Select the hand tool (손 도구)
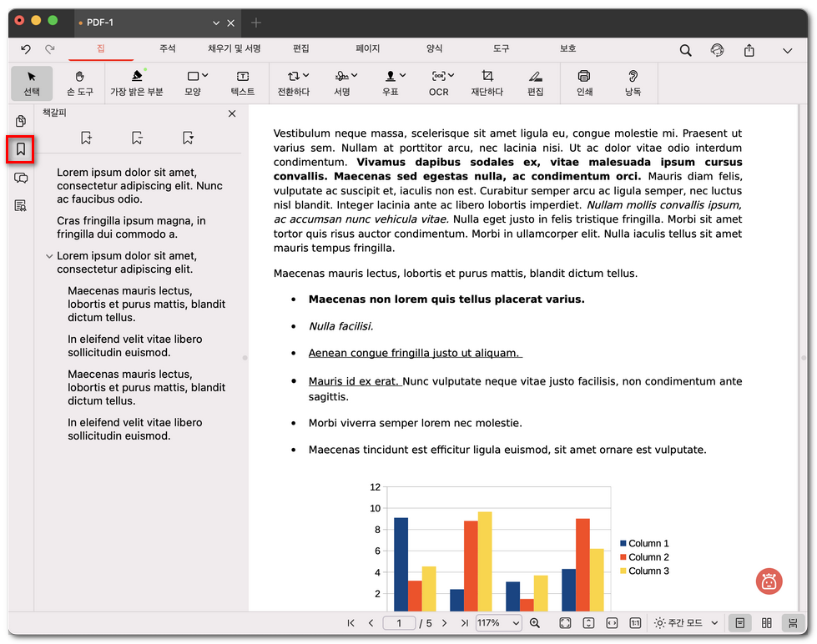This screenshot has height=644, width=817. pos(79,83)
